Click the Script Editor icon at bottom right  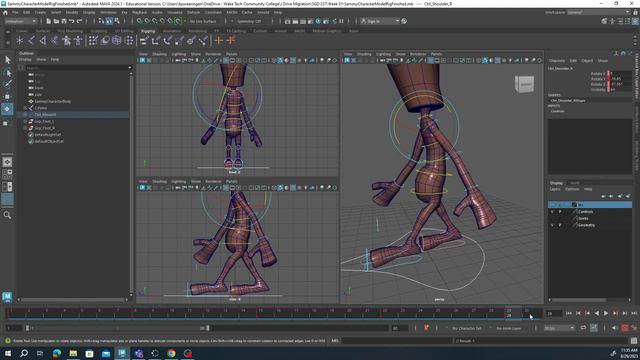pyautogui.click(x=633, y=340)
